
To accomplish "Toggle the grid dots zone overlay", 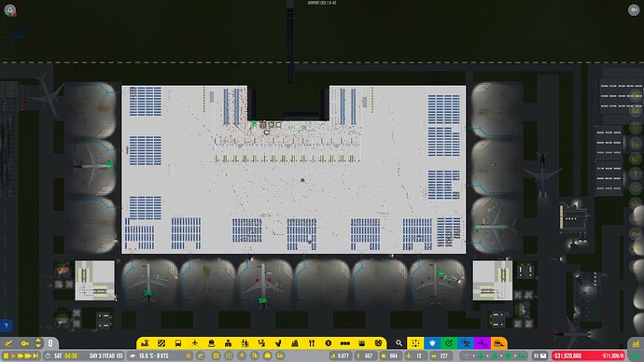I will [x=415, y=343].
